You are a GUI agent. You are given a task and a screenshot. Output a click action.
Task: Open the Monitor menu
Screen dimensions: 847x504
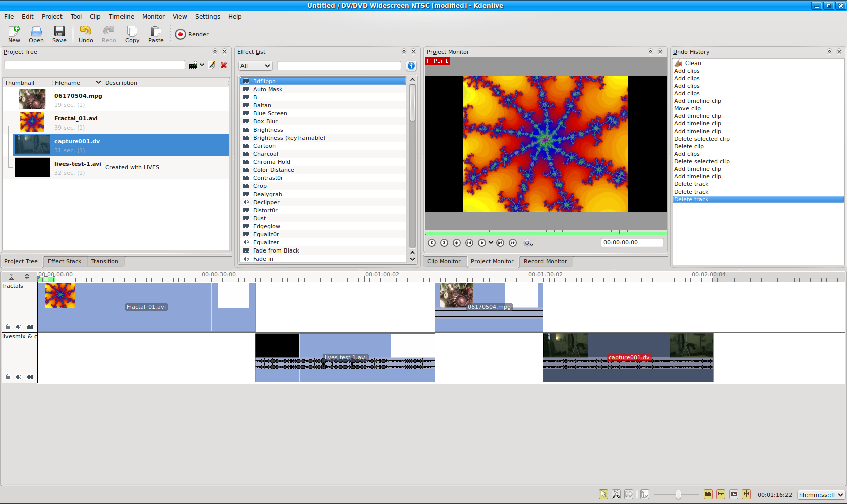tap(153, 17)
